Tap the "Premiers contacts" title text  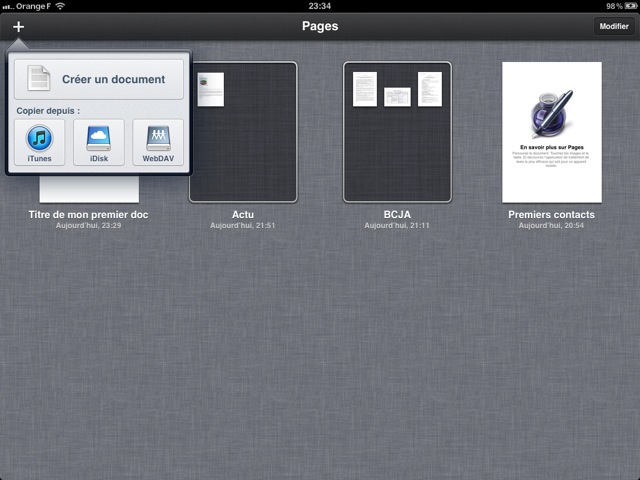pyautogui.click(x=551, y=214)
